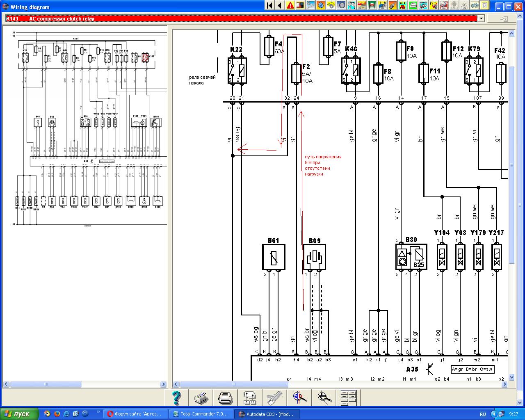Open the red warning triangle icon
525x420 pixels.
tap(290, 5)
